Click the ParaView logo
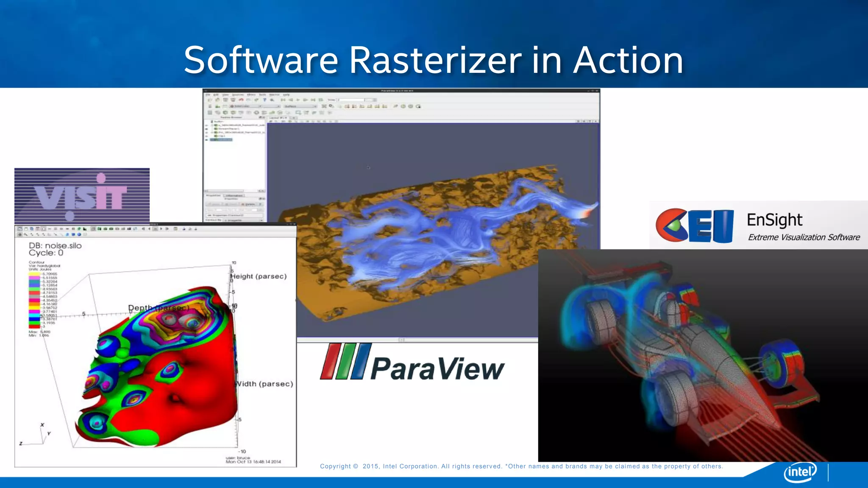Image resolution: width=868 pixels, height=488 pixels. [x=412, y=362]
